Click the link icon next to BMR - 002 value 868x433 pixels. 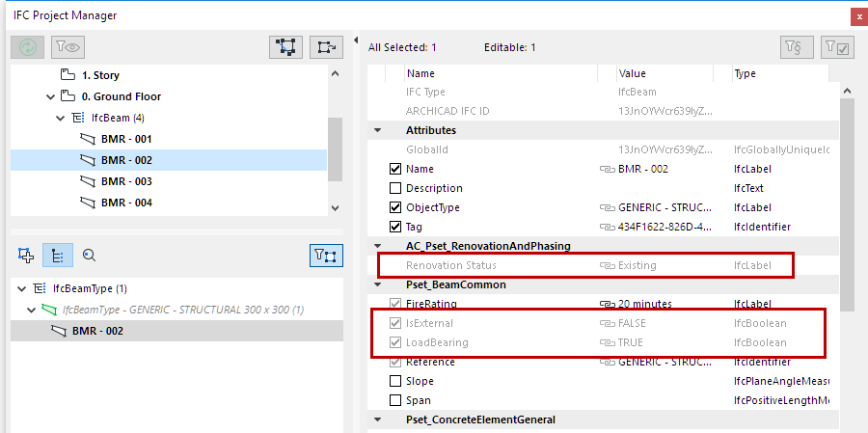click(x=608, y=169)
